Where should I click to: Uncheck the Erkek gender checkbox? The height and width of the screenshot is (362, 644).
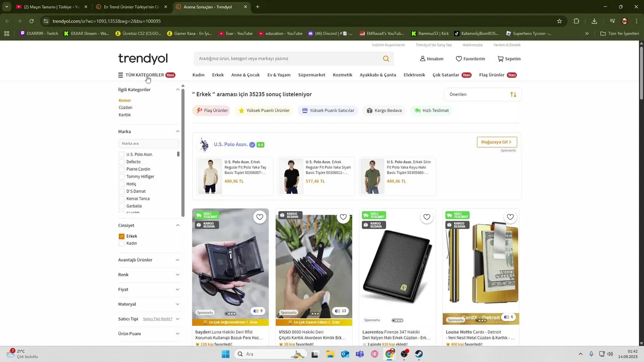coord(121,236)
